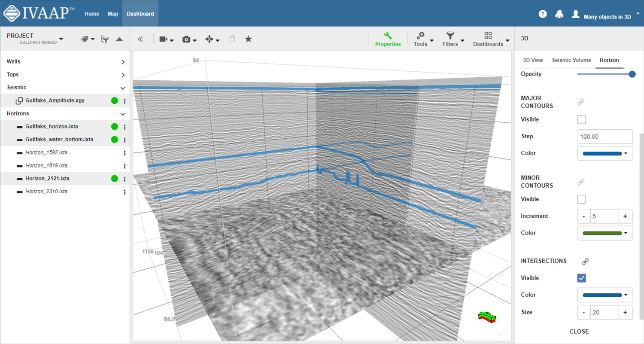Open the Dashboards dropdown menu
This screenshot has width=644, height=344.
click(x=491, y=39)
